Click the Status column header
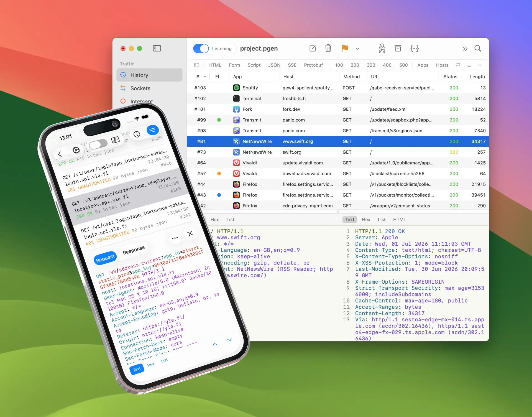The width and height of the screenshot is (532, 417). 450,77
